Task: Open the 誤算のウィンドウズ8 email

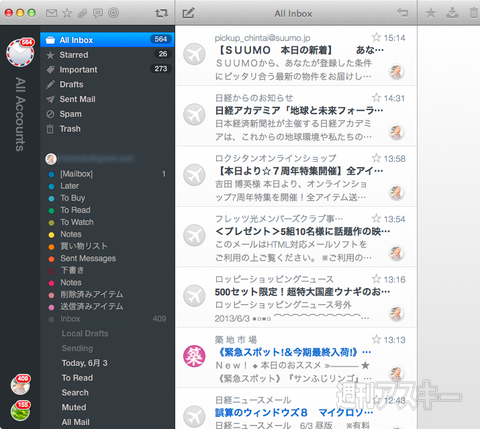Action: tap(296, 409)
